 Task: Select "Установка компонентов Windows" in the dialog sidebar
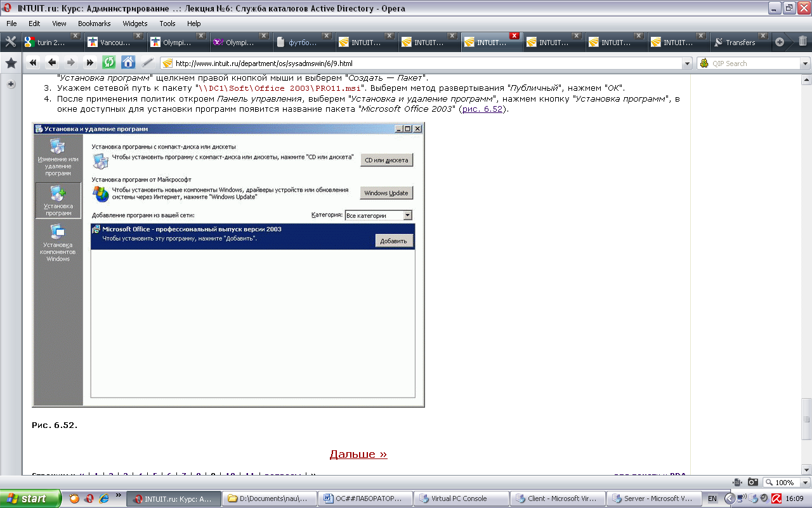click(x=58, y=243)
